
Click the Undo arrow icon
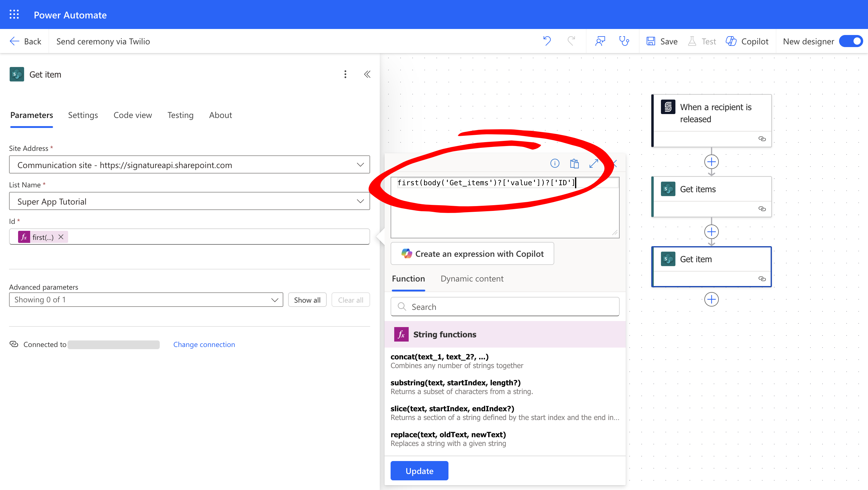click(x=547, y=41)
